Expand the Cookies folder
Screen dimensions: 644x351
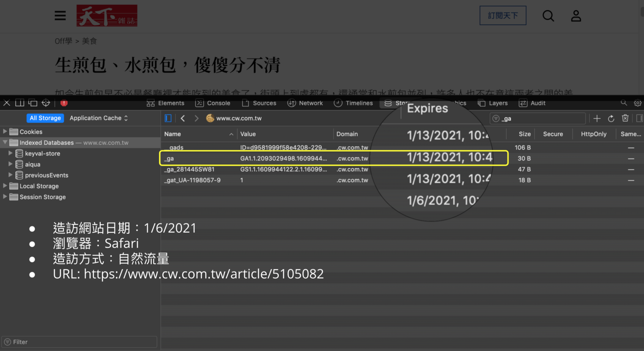coord(5,132)
